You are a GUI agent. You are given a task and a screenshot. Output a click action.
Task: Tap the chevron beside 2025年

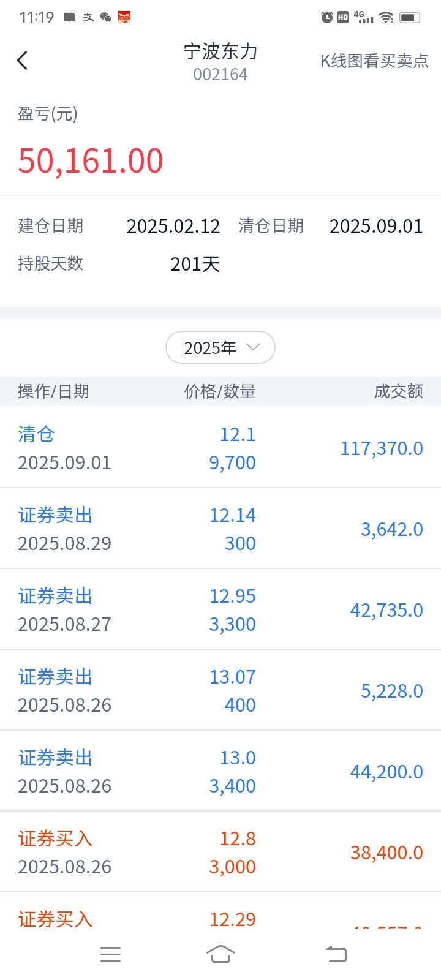pos(253,347)
